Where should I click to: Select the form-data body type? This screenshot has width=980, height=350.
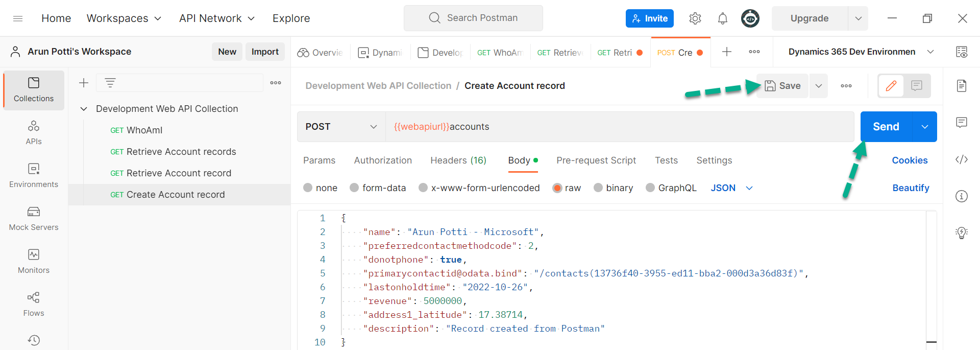(354, 188)
